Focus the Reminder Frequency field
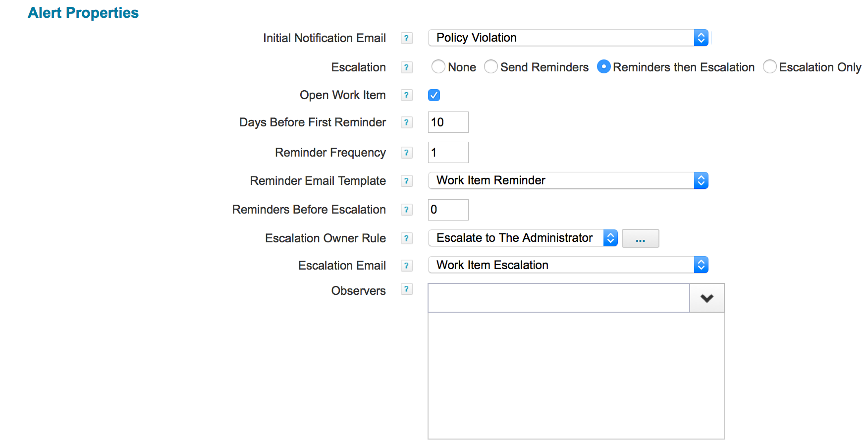868x446 pixels. tap(448, 153)
